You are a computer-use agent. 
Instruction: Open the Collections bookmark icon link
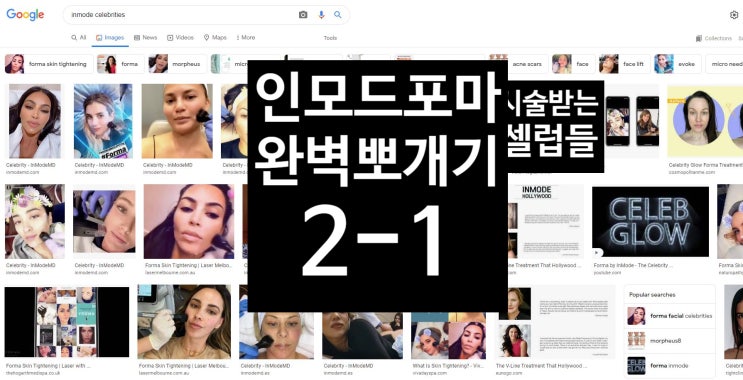click(714, 38)
